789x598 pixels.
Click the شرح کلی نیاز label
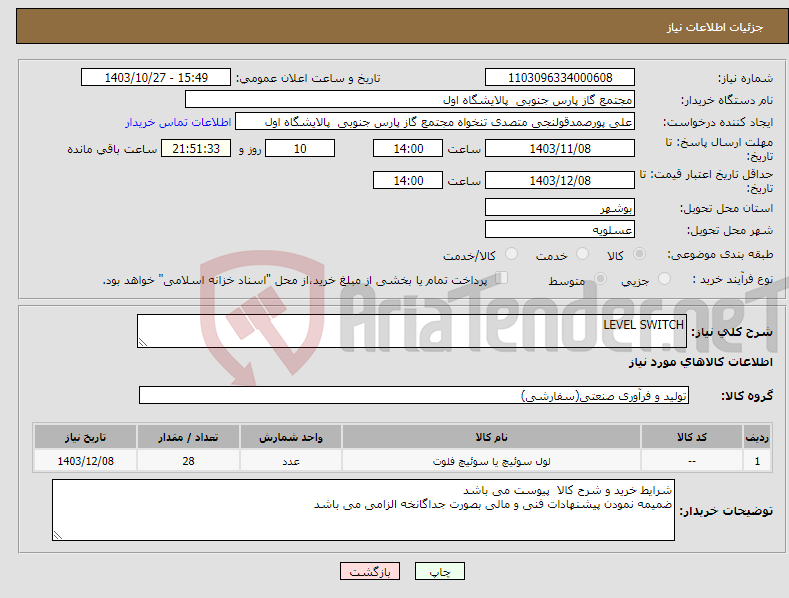732,332
